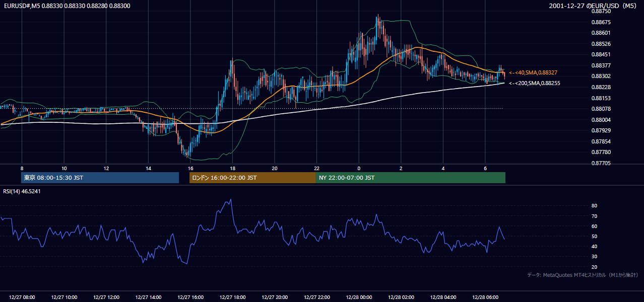644x302 pixels.
Task: Click hour tick 18 under the price chart
Action: point(232,168)
